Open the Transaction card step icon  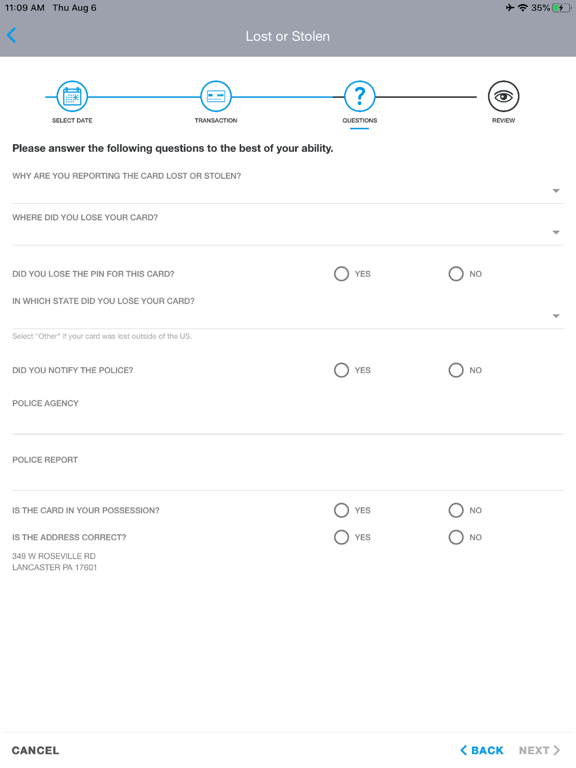[x=216, y=96]
